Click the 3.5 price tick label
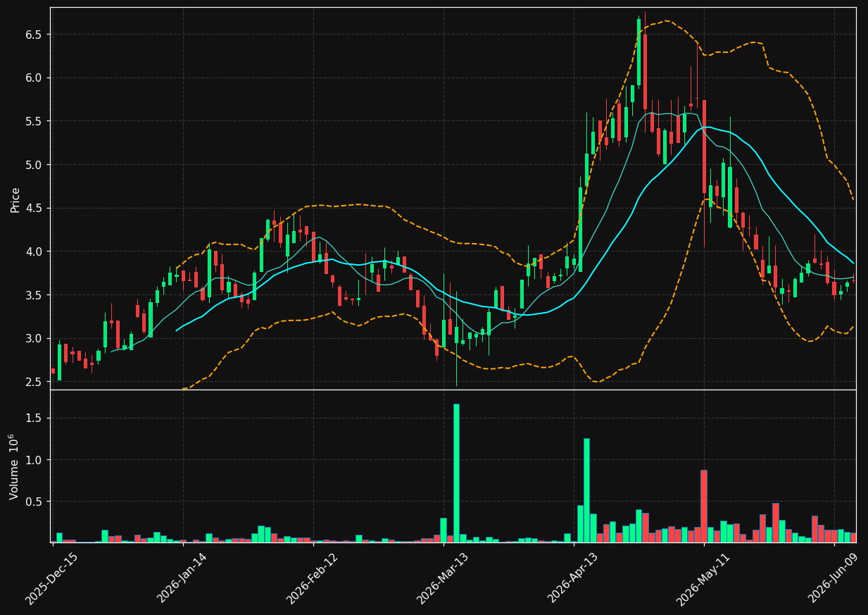The image size is (868, 615). pos(35,295)
